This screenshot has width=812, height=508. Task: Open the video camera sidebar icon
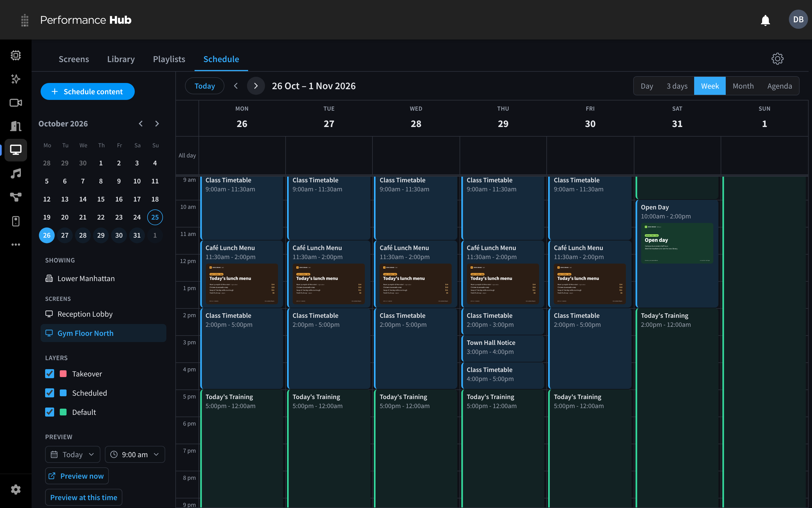coord(16,103)
